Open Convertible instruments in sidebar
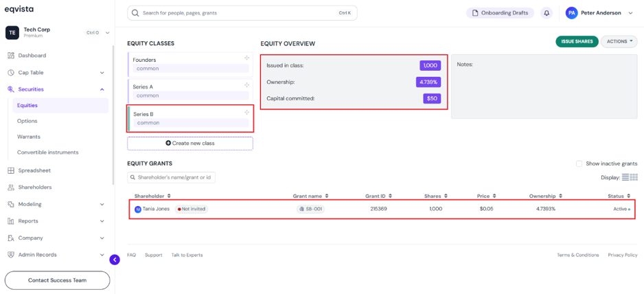The width and height of the screenshot is (644, 294). [47, 152]
